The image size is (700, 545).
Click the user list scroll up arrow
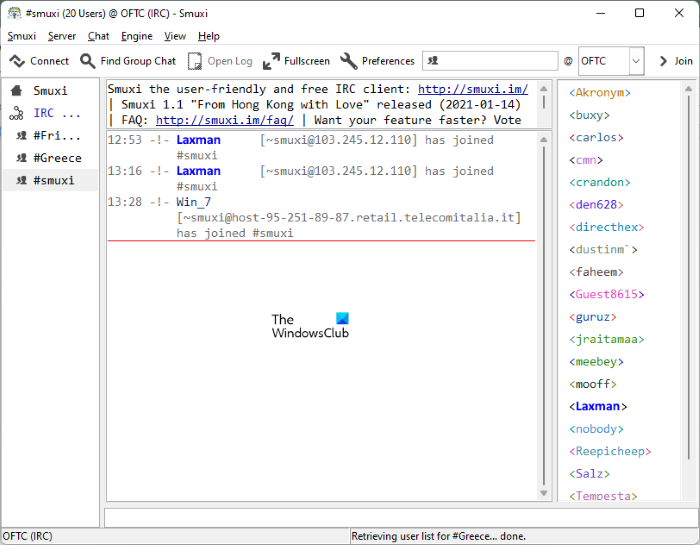pos(688,89)
